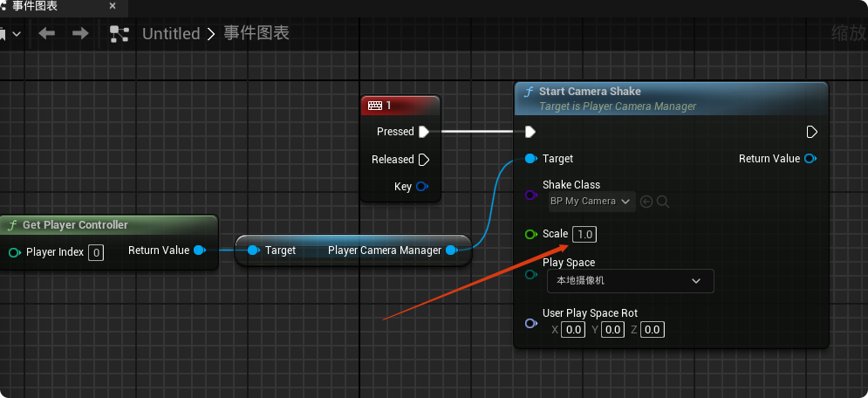Click the Scale input pin
Image resolution: width=868 pixels, height=398 pixels.
(530, 234)
